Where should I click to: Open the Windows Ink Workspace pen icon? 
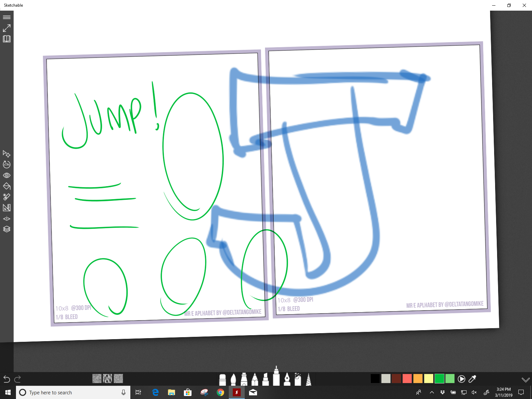[x=486, y=392]
